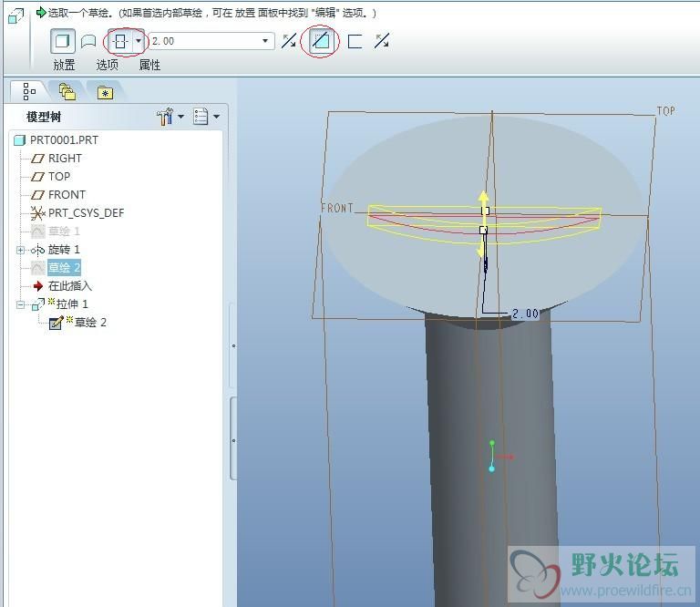The width and height of the screenshot is (700, 607).
Task: Open the 属性 panel
Action: click(x=149, y=65)
